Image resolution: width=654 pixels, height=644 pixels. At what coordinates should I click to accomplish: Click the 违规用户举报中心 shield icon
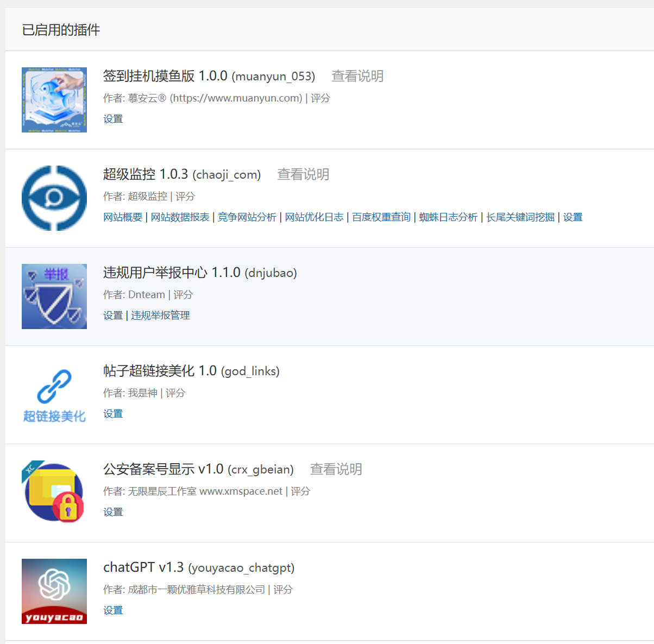tap(54, 296)
